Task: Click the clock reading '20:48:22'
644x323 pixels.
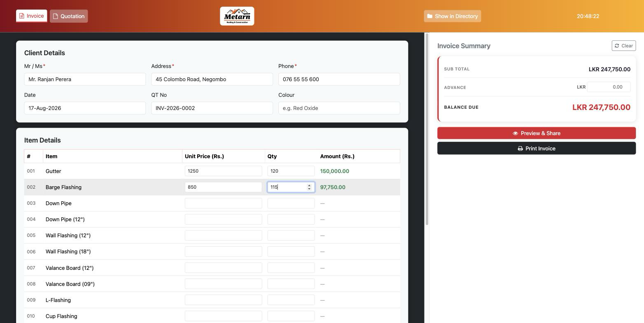Action: pos(588,16)
